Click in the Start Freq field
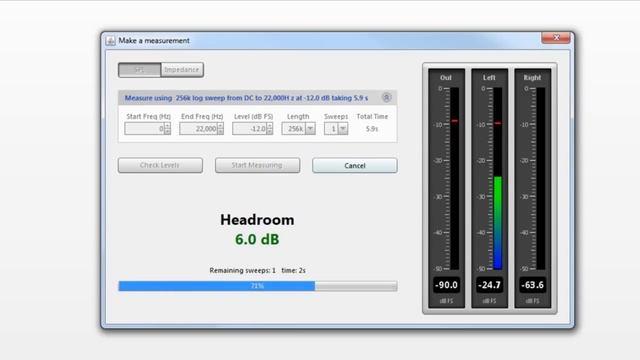 [x=144, y=129]
